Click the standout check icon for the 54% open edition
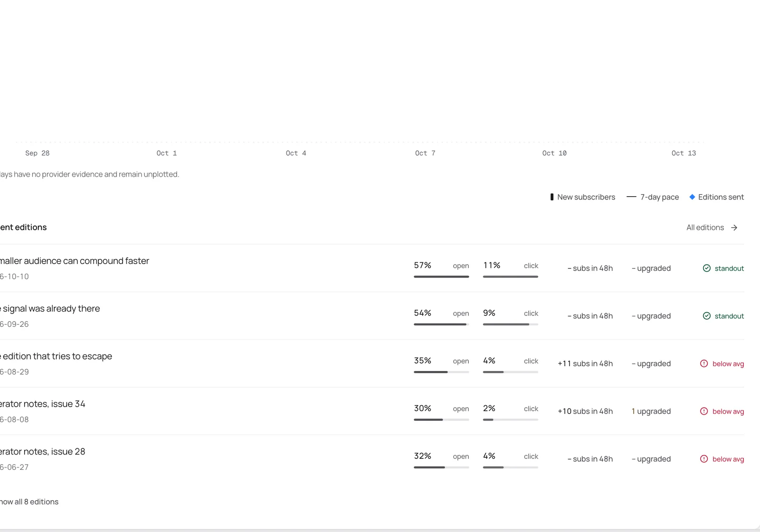The image size is (760, 532). click(706, 316)
